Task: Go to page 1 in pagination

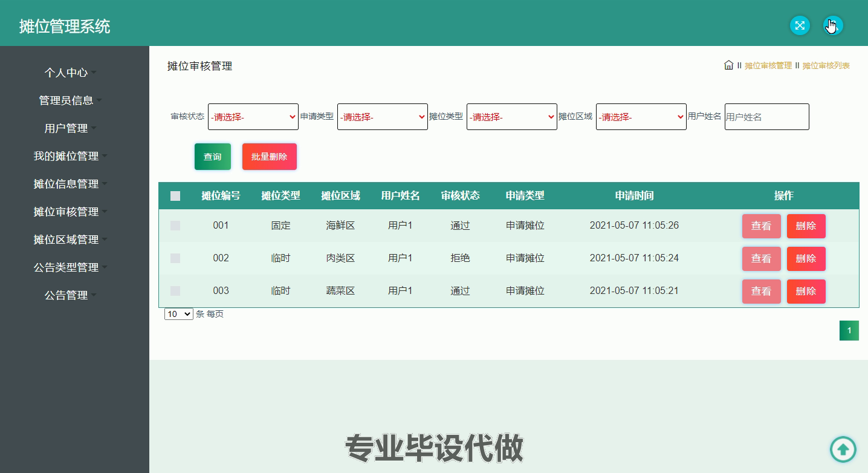Action: coord(849,330)
